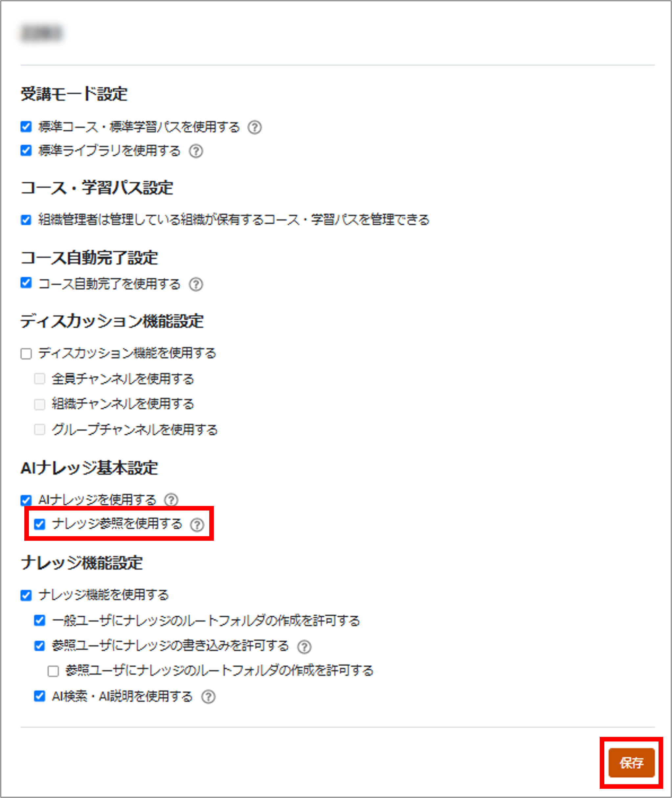Toggle 組織管理者 course management checkbox

(x=26, y=220)
